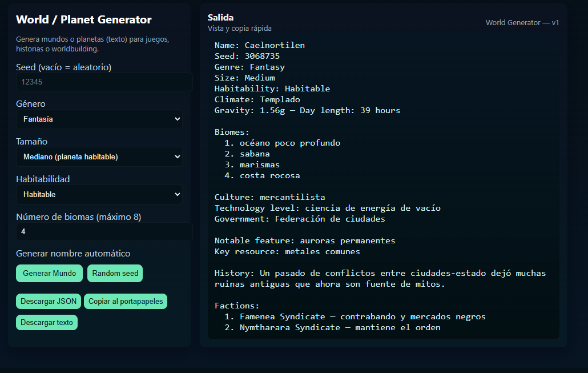Click the generated Name line in output

(260, 45)
